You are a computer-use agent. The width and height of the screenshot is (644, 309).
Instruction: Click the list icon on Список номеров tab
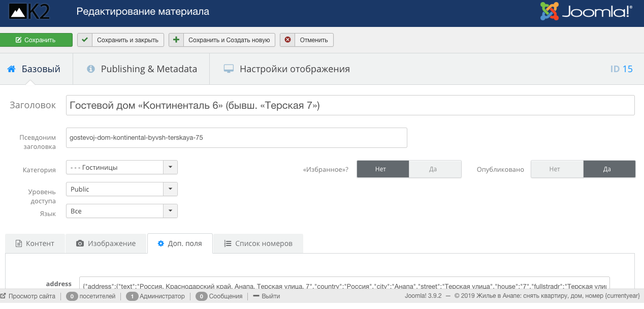pyautogui.click(x=228, y=243)
